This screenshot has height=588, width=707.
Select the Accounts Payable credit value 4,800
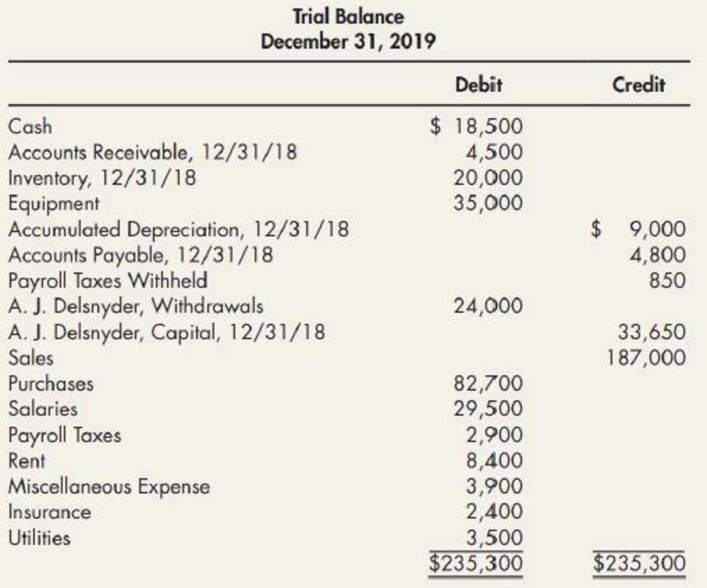[x=658, y=255]
